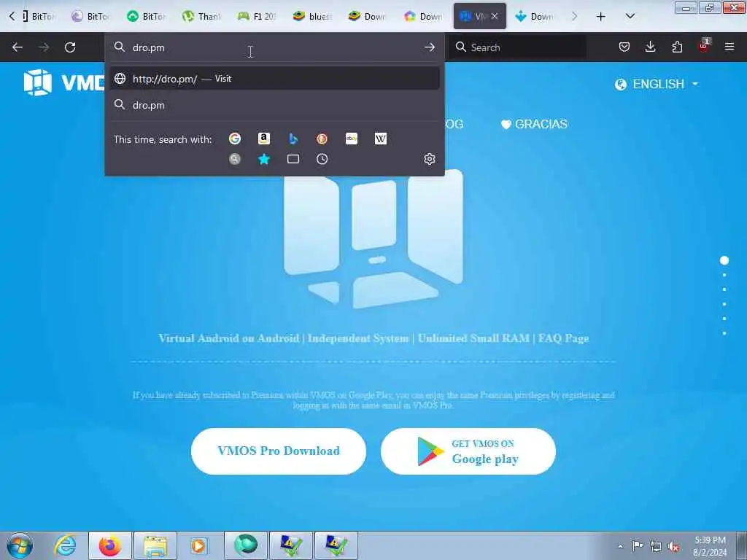The height and width of the screenshot is (560, 747).
Task: Launch Internet Explorer from the taskbar
Action: click(65, 545)
